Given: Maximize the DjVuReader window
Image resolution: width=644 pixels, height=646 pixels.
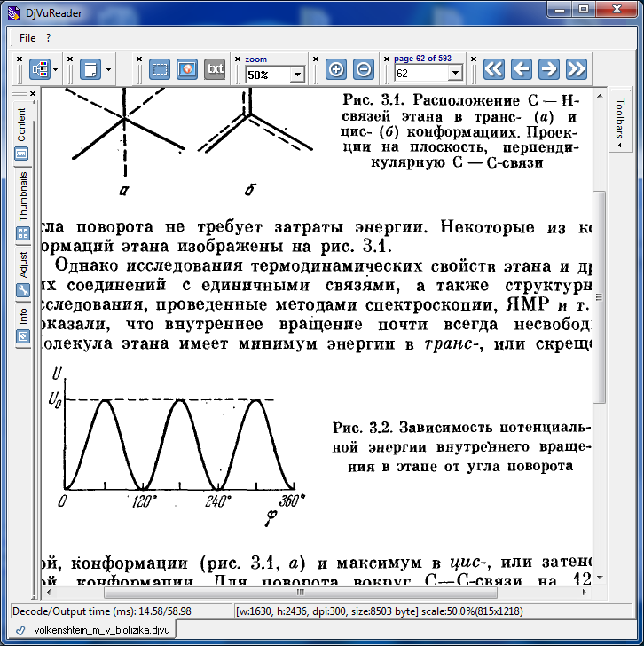Looking at the screenshot, I should [x=584, y=9].
